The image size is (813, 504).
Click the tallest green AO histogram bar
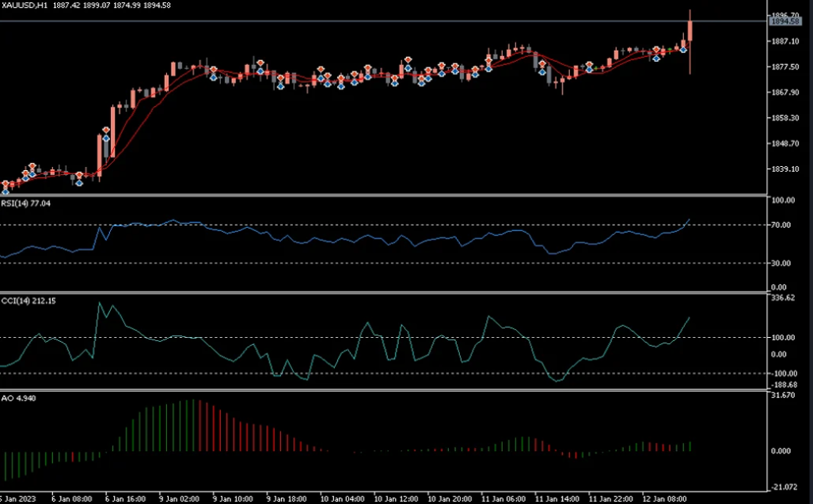pyautogui.click(x=192, y=426)
